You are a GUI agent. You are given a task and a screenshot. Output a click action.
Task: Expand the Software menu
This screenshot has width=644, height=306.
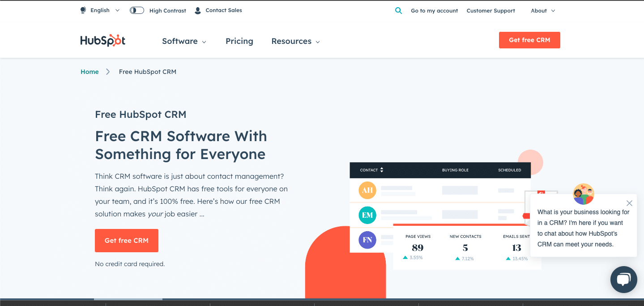pos(184,41)
